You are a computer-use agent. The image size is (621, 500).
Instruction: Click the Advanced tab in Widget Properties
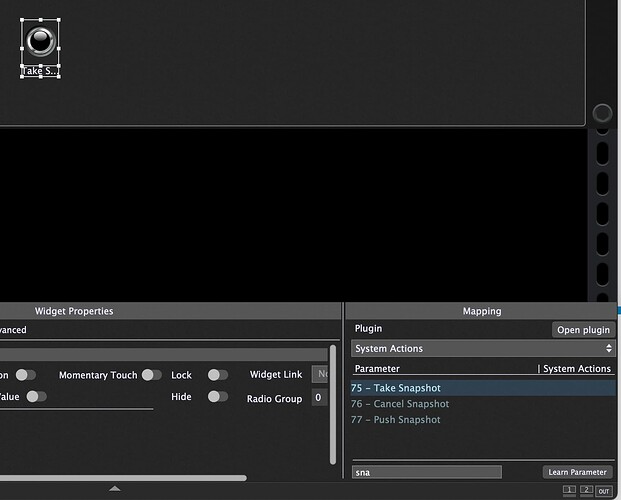13,330
